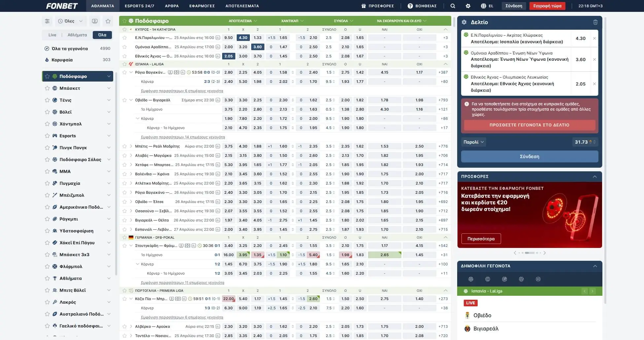Open the ΕΦΑΡΜΟΓΕΣ top menu

pos(202,6)
